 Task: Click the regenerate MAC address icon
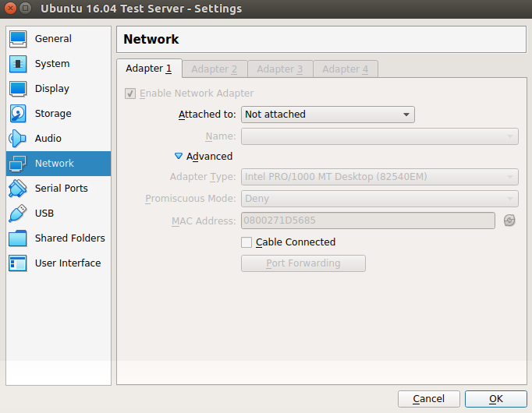click(509, 221)
